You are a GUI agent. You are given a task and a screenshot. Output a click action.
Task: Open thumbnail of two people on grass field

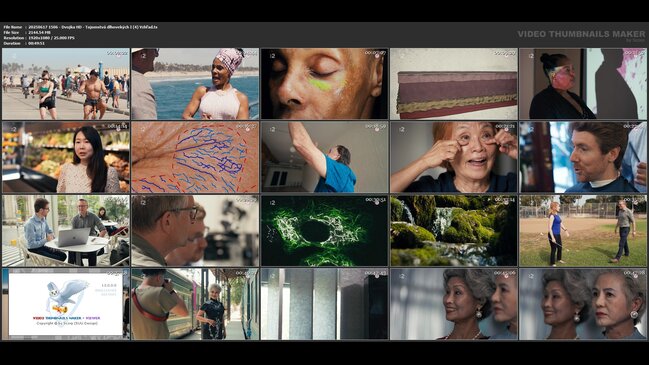583,231
